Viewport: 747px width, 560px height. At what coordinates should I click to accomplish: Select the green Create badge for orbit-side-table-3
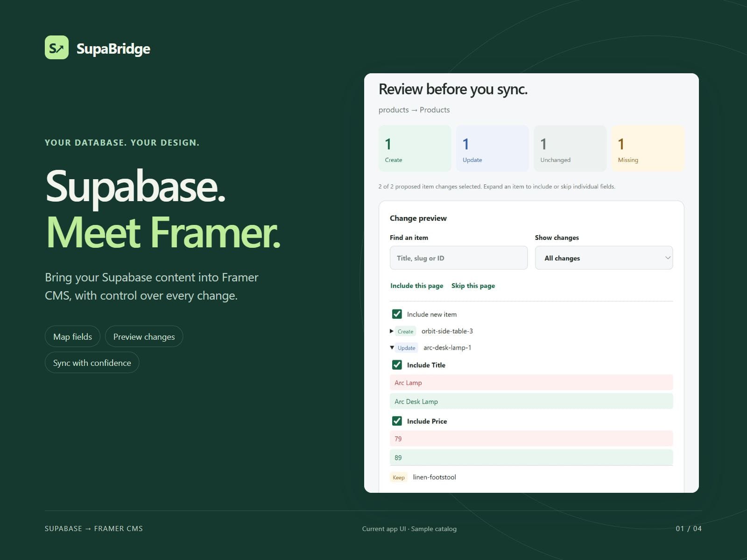pyautogui.click(x=405, y=331)
